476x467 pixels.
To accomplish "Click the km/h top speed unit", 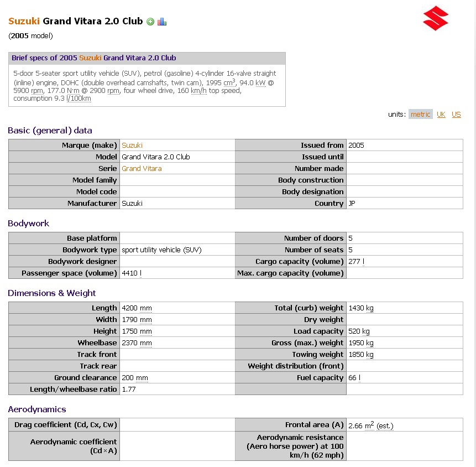I will (x=198, y=91).
